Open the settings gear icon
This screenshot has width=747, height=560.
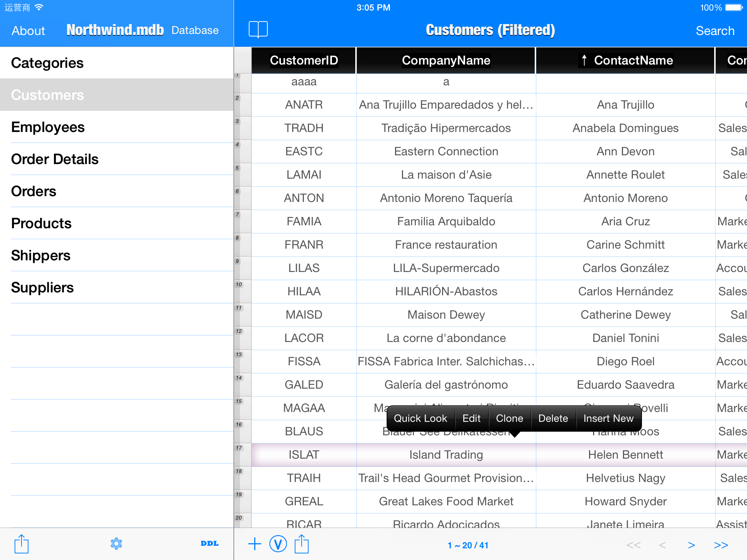(x=116, y=544)
